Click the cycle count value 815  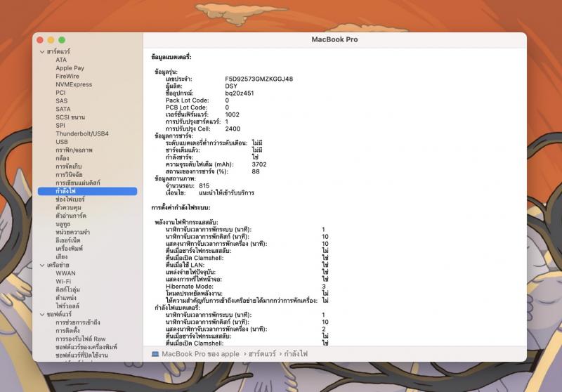(x=204, y=185)
